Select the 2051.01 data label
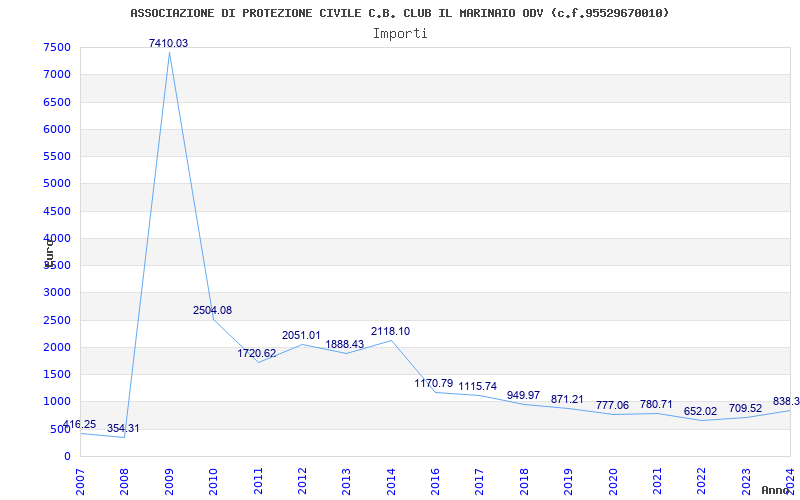Image resolution: width=800 pixels, height=500 pixels. [301, 335]
